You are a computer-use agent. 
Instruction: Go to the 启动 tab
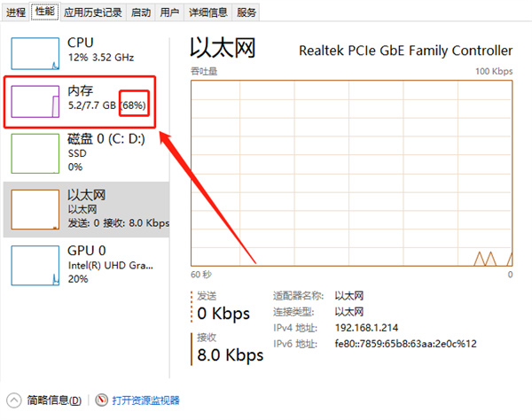point(140,12)
